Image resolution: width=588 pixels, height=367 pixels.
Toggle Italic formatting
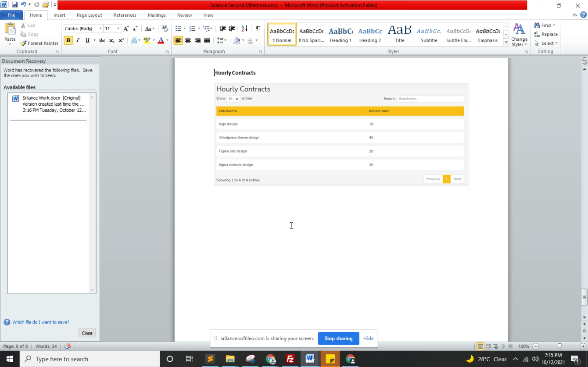click(x=78, y=40)
